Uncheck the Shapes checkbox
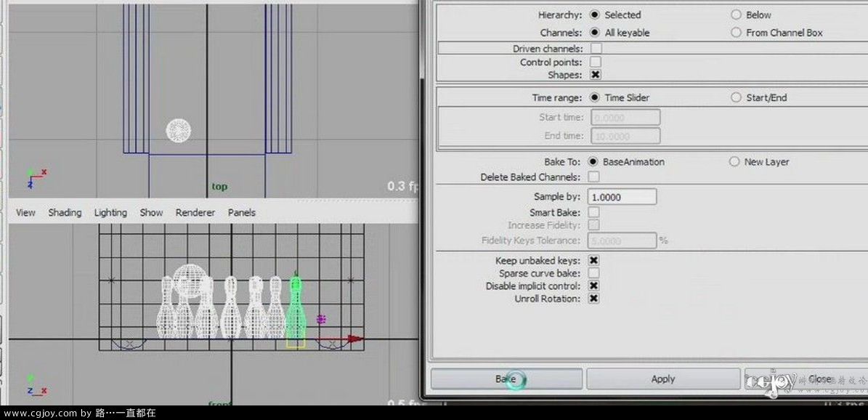 [596, 75]
